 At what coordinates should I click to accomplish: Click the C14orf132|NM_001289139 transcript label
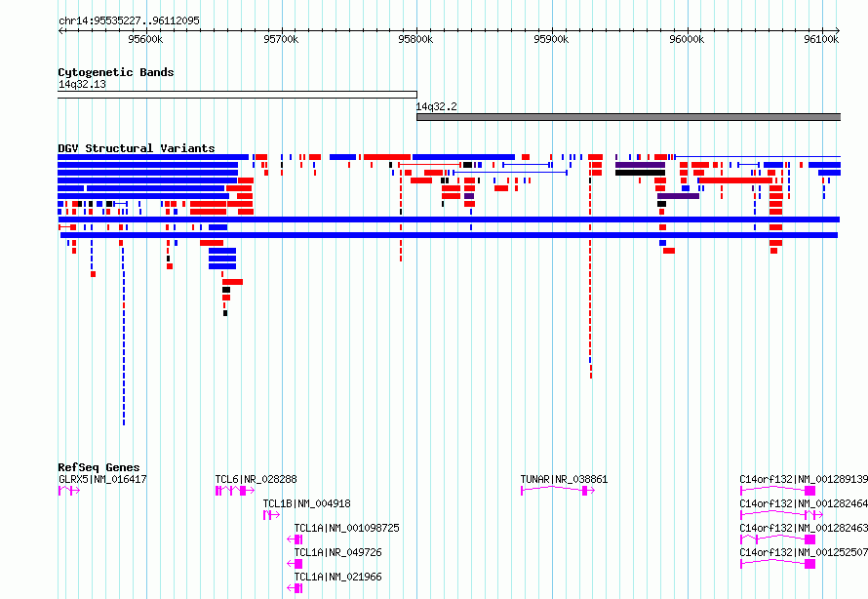coord(804,479)
